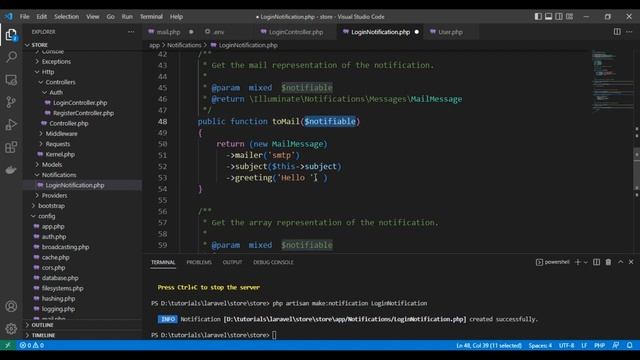Open the Terminal menu
The height and width of the screenshot is (360, 640).
coord(151,17)
